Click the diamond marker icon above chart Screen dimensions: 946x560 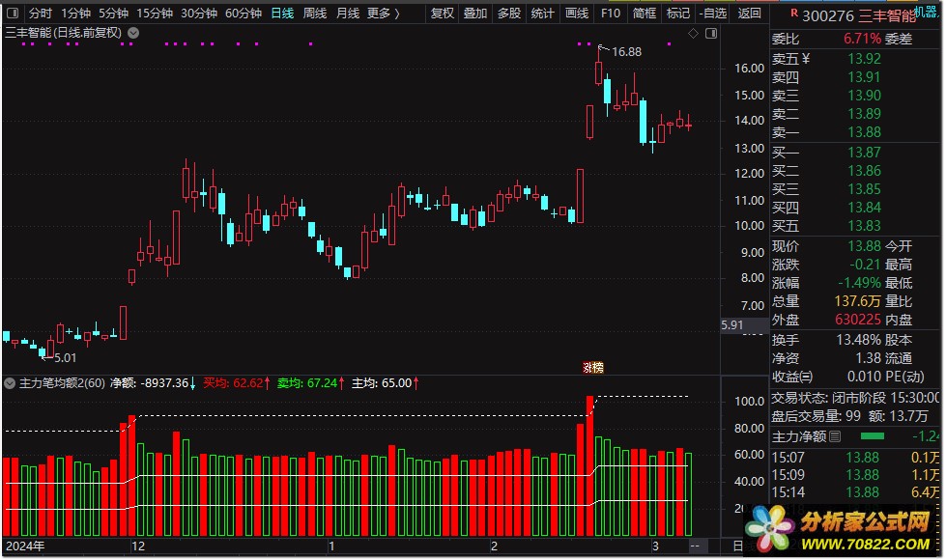[x=693, y=34]
